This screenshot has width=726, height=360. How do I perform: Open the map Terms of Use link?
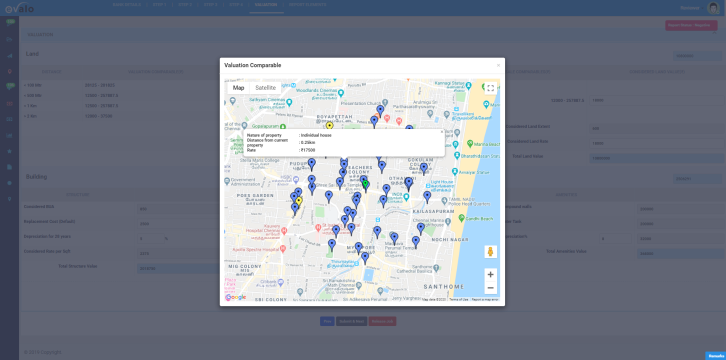[x=458, y=299]
